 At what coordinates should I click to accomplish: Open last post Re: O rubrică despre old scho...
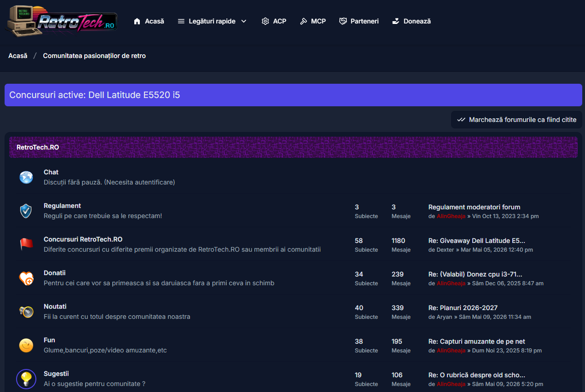coord(476,375)
